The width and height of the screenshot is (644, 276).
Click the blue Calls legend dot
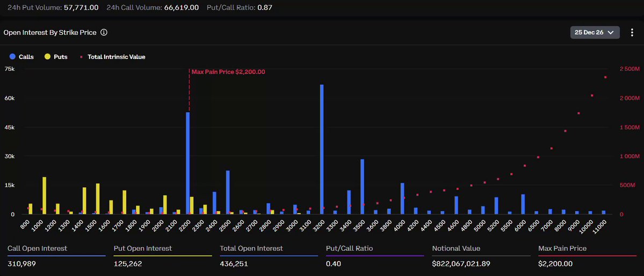[x=12, y=57]
